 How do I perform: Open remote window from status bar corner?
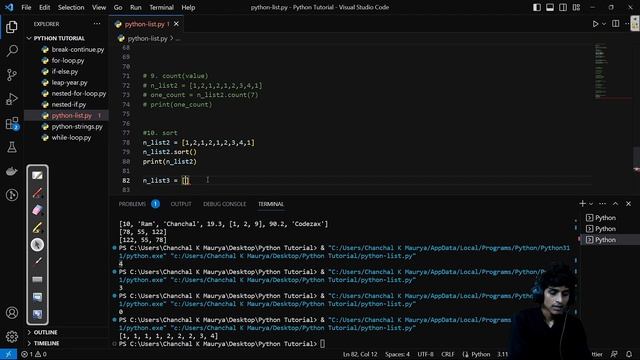click(x=8, y=354)
